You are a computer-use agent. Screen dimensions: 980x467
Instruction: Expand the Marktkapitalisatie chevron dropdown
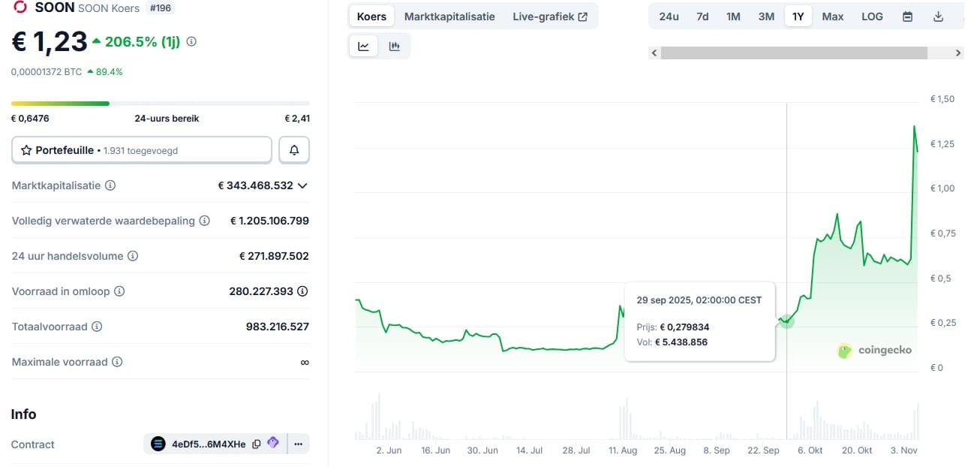point(302,185)
